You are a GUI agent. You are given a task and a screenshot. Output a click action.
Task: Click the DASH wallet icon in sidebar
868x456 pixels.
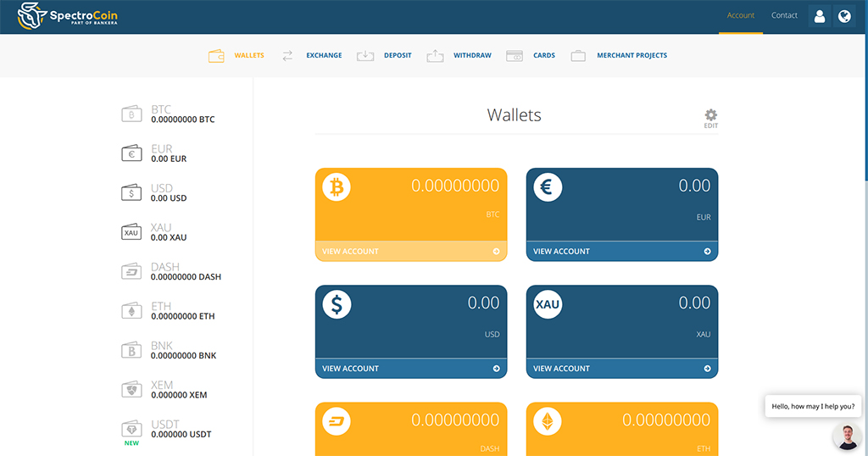click(131, 271)
